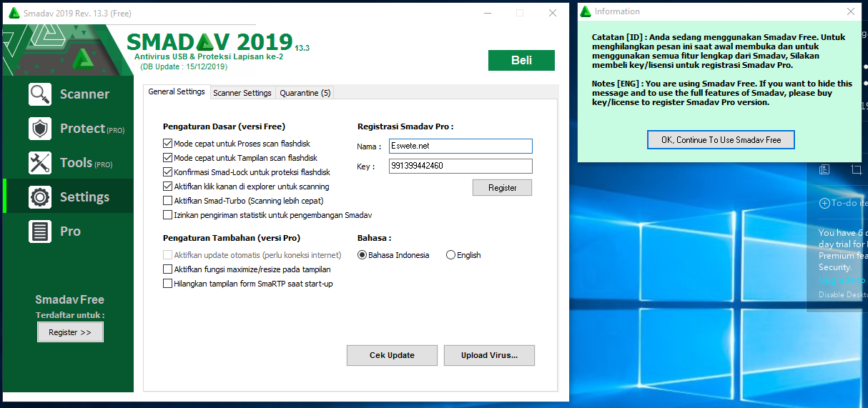Click the 'Bahasa :' label
The image size is (868, 408).
click(x=374, y=238)
